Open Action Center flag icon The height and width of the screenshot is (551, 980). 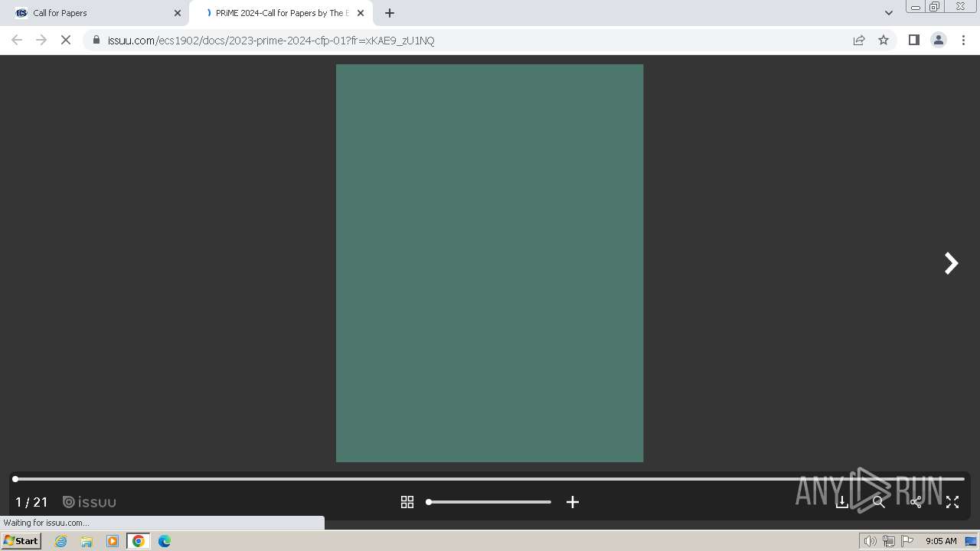(x=907, y=541)
